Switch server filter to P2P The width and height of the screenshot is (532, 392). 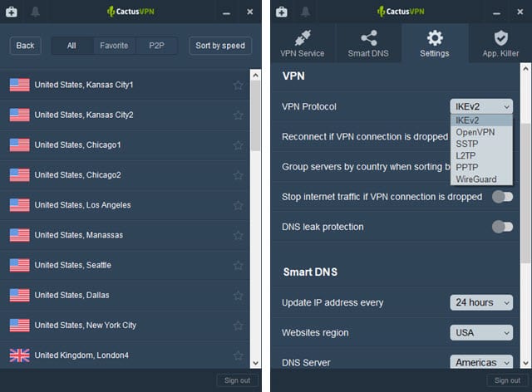pos(157,46)
